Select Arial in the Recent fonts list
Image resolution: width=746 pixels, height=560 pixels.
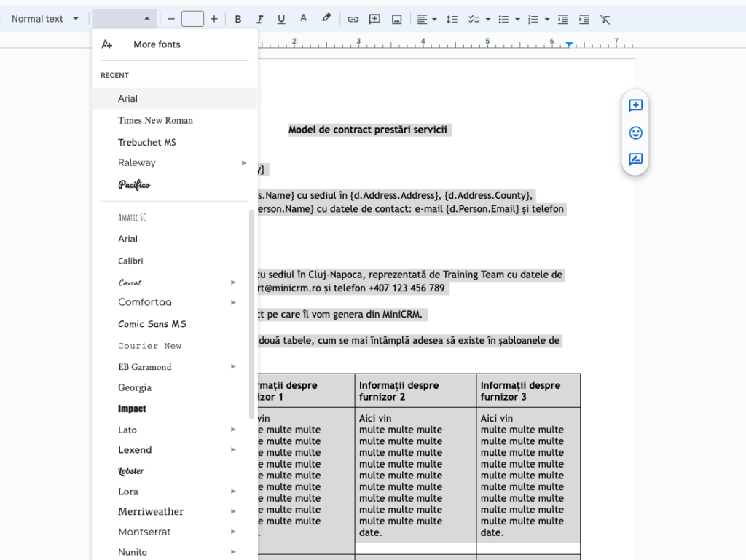[175, 99]
